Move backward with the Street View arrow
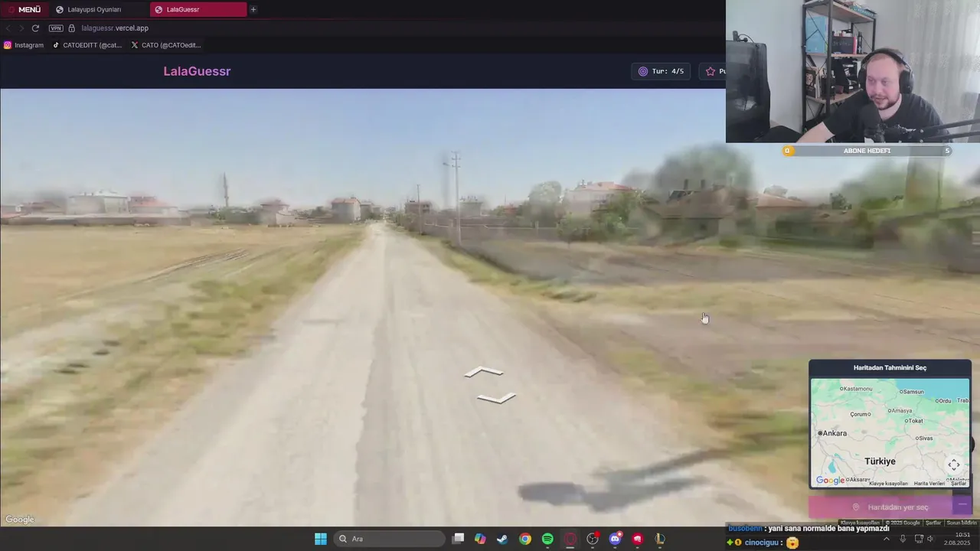Viewport: 980px width, 551px height. [496, 397]
